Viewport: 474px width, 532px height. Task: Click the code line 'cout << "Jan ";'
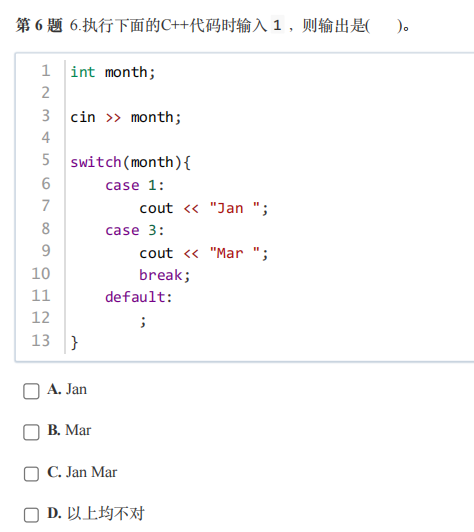tap(204, 208)
